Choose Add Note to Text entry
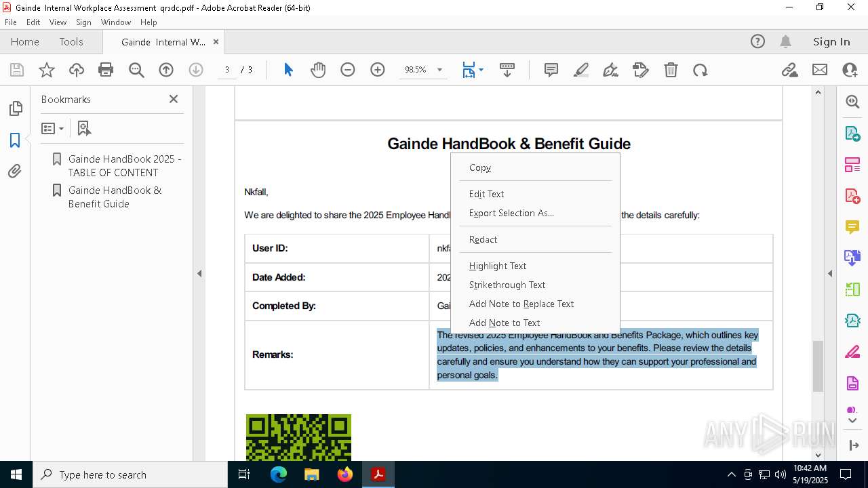Viewport: 868px width, 488px height. [x=536, y=323]
